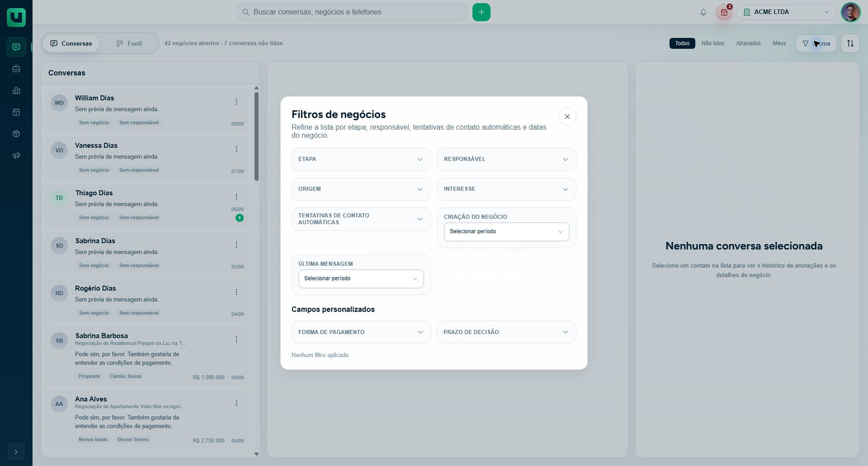The height and width of the screenshot is (466, 868).
Task: Expand the ETAPA filter dropdown
Action: coord(361,159)
